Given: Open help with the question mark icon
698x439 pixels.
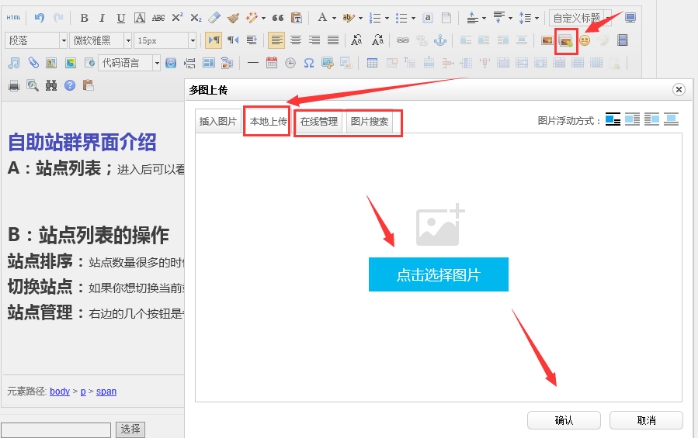Looking at the screenshot, I should point(70,85).
